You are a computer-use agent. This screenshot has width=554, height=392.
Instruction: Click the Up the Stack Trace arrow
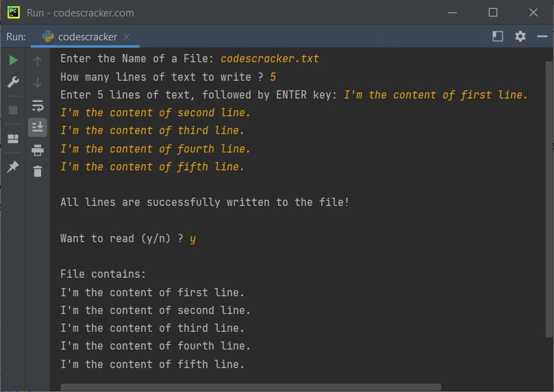pyautogui.click(x=38, y=61)
